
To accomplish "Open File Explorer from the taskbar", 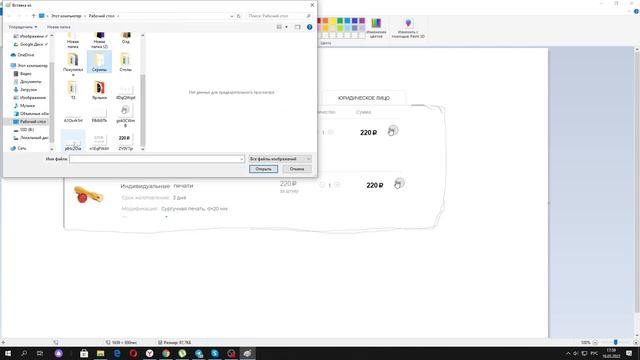I will coord(100,353).
